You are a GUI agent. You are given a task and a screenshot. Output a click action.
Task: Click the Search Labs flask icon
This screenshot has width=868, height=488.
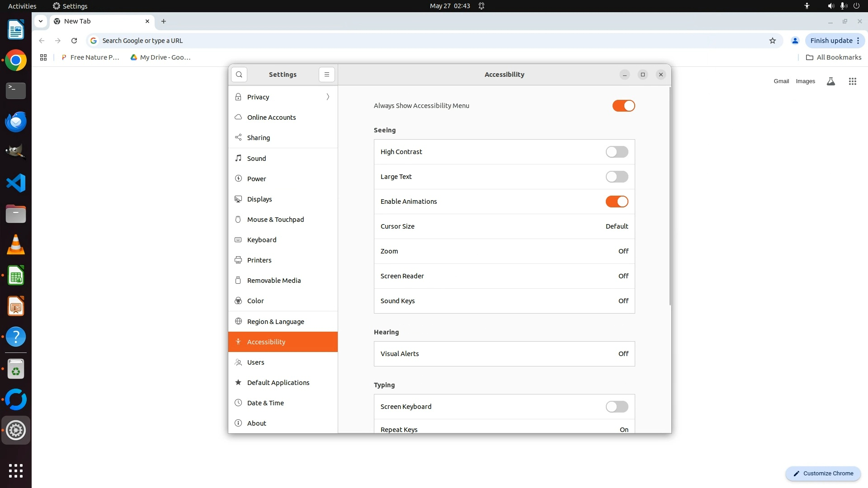point(830,81)
